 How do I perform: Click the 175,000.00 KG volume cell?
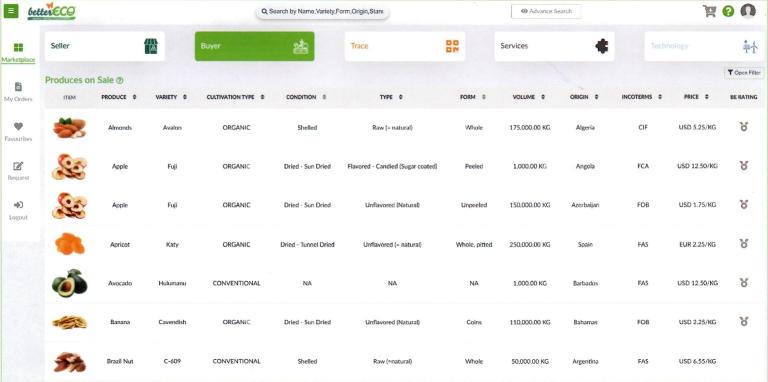point(529,127)
